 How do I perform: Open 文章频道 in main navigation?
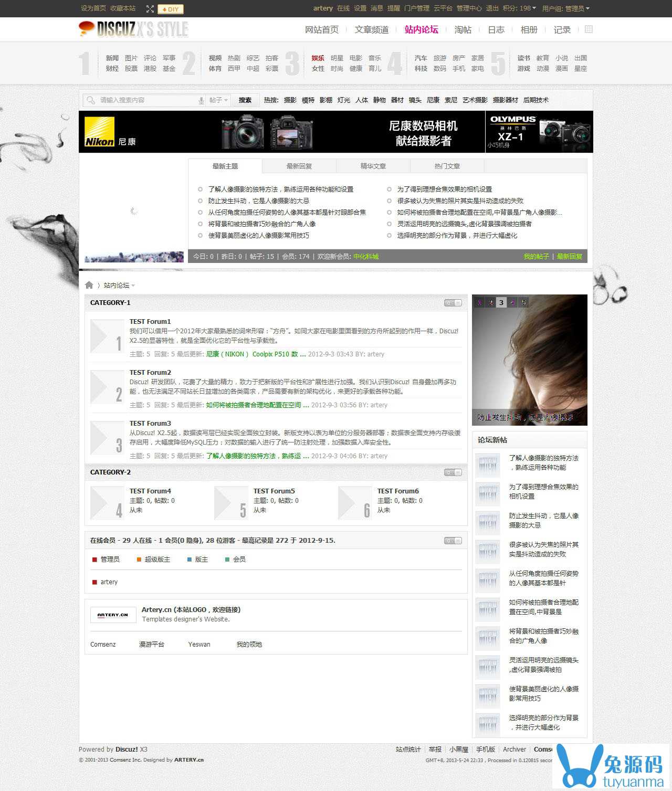pyautogui.click(x=372, y=29)
